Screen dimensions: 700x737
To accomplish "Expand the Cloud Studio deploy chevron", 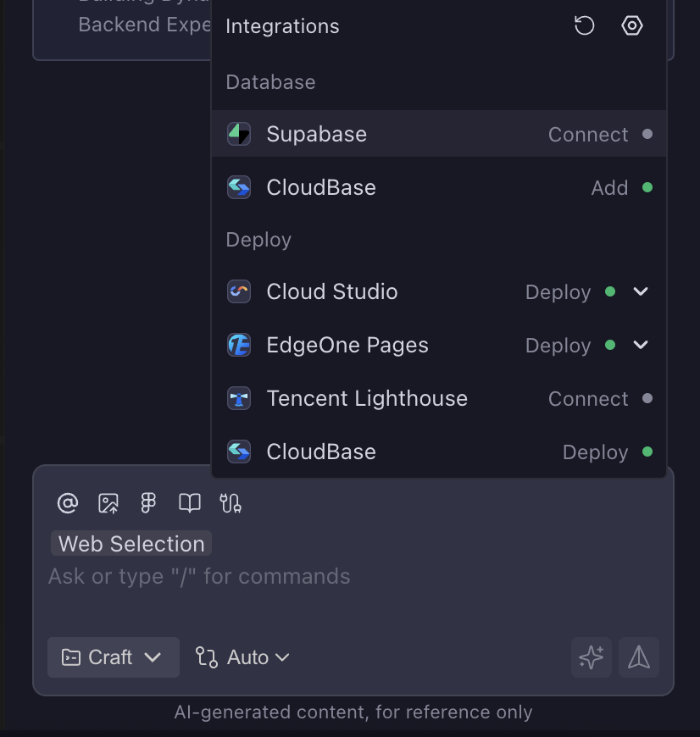I will [x=641, y=291].
